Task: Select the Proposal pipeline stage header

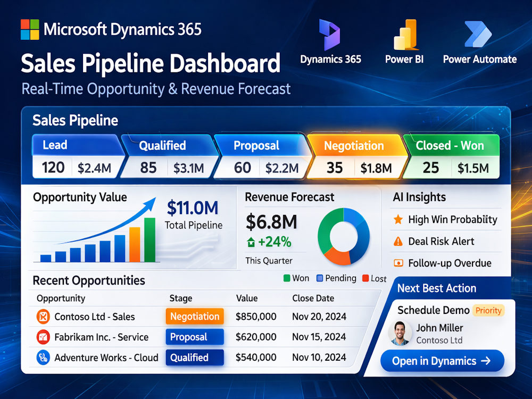Action: (x=262, y=145)
